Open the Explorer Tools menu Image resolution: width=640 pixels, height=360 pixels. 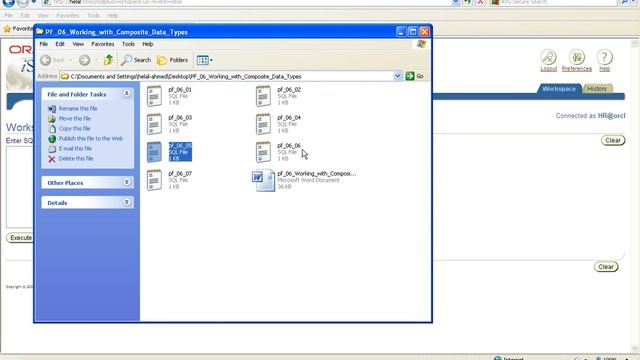tap(128, 44)
